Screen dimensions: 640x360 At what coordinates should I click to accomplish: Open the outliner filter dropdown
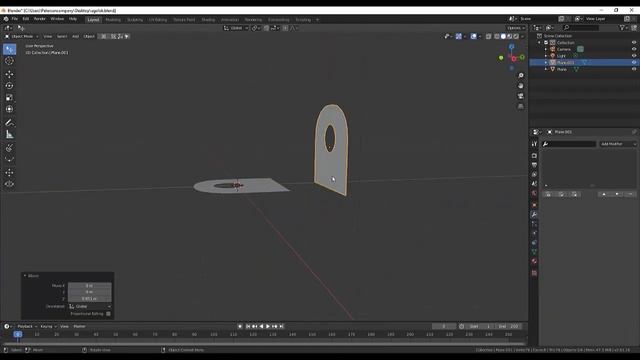pyautogui.click(x=623, y=27)
